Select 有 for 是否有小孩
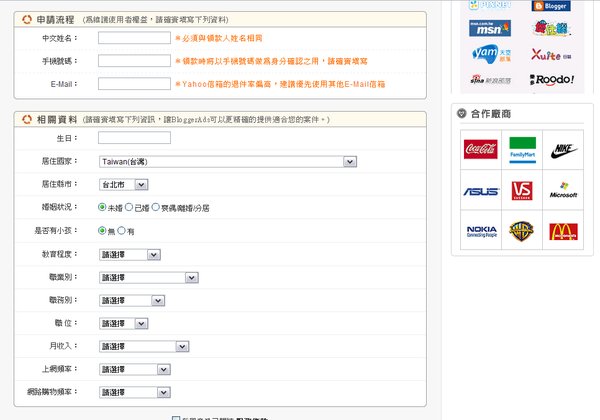Viewport: 600px width, 420px height. [121, 231]
